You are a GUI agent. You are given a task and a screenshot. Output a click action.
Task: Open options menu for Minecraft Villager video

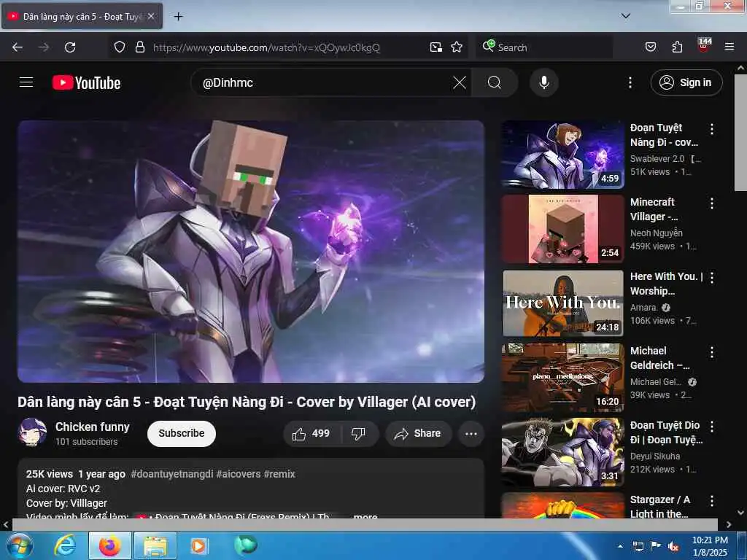[x=712, y=203]
